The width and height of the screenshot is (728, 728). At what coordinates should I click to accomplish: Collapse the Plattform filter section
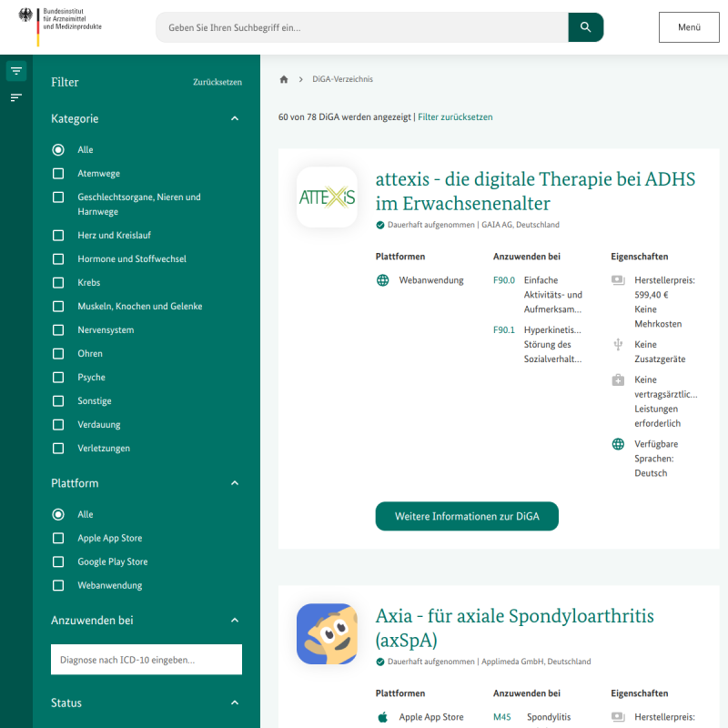[x=235, y=483]
